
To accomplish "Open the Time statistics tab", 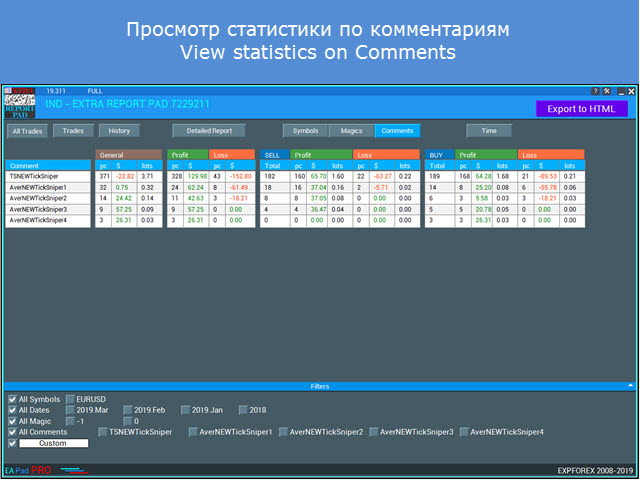I will (x=489, y=131).
